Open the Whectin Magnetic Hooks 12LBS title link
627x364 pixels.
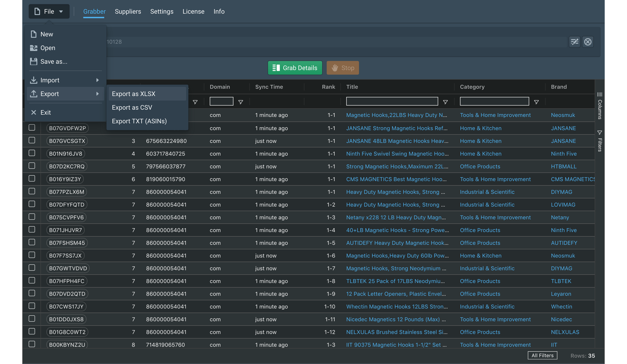point(397,306)
